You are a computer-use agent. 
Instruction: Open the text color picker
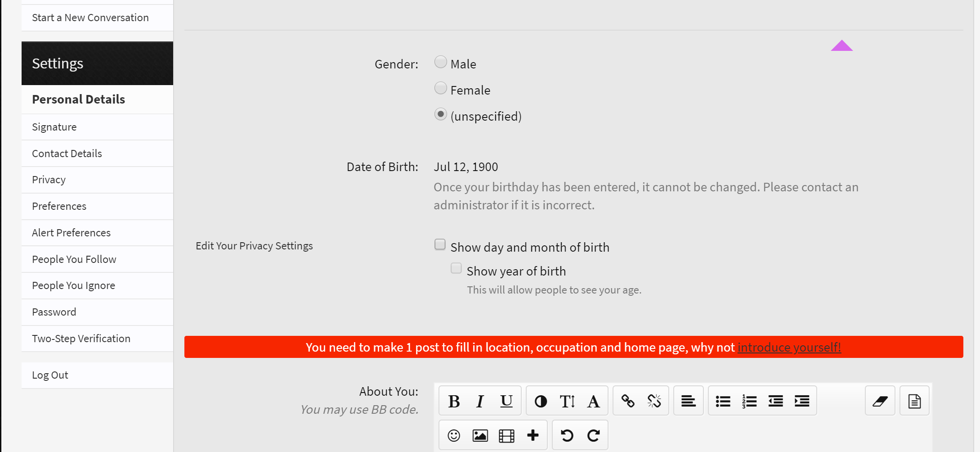541,401
